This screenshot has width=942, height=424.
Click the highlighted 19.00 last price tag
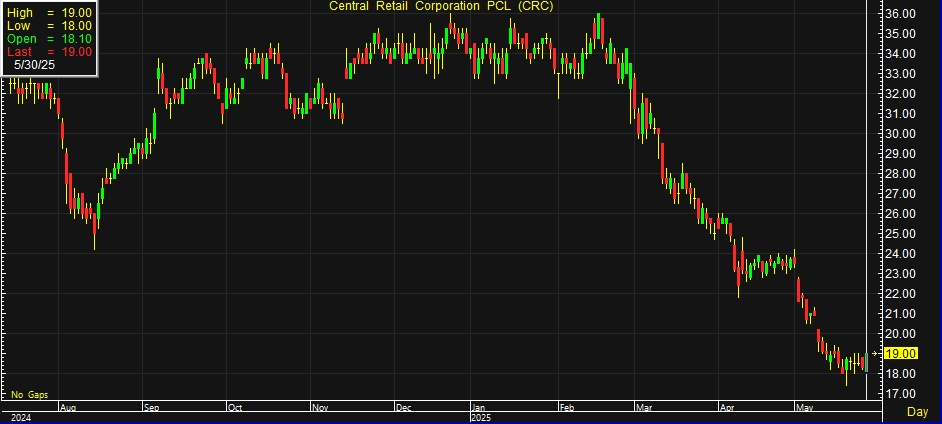901,354
